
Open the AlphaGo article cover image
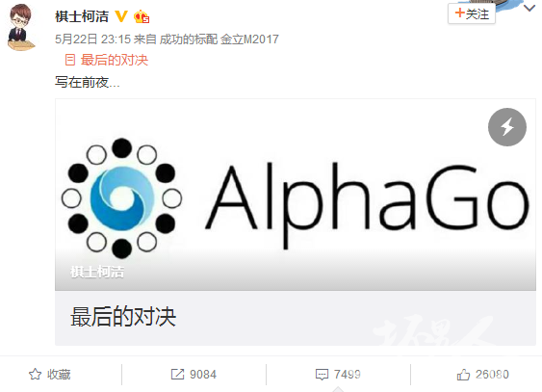pos(296,195)
